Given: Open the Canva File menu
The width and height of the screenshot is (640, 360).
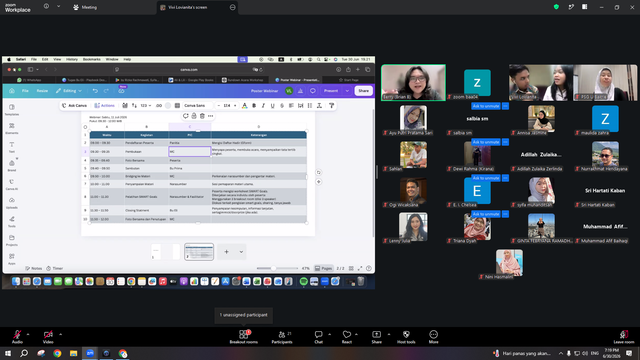Looking at the screenshot, I should (25, 91).
